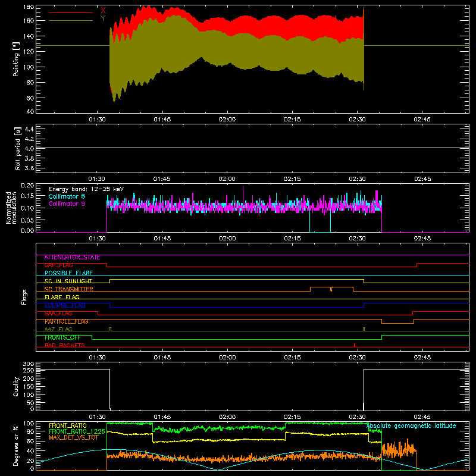Click the 250 tick on the Quality axis

[x=29, y=371]
